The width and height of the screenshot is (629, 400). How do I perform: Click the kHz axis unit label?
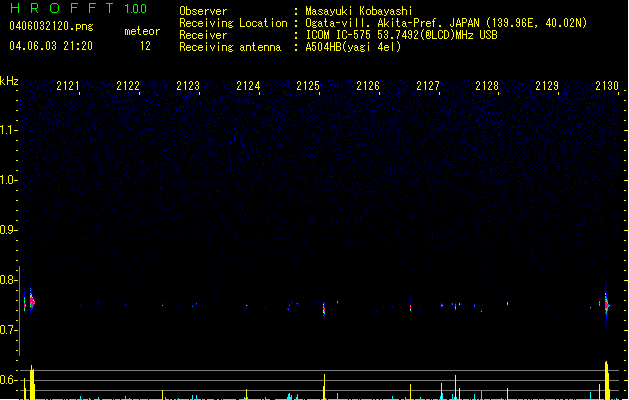click(9, 81)
